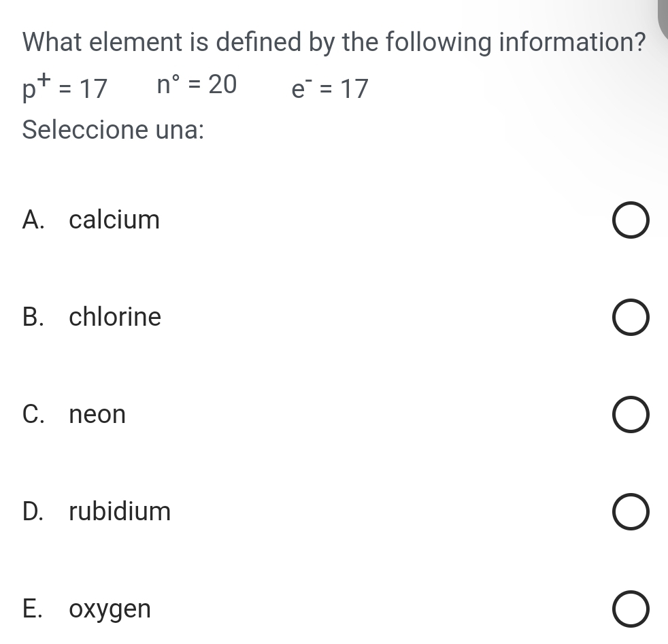The height and width of the screenshot is (644, 668).
Task: Click the neutron count "n° = 20"
Action: (196, 85)
